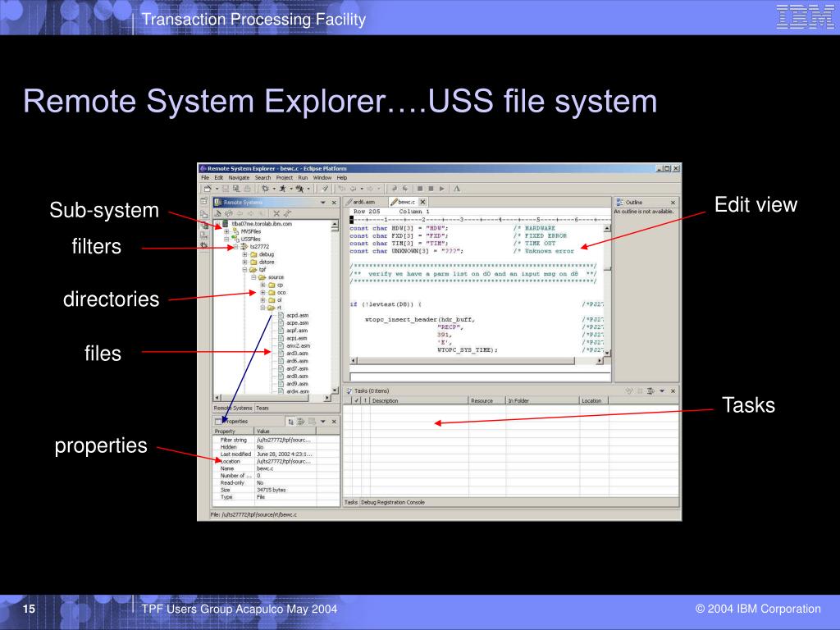Open the Window menu

click(322, 178)
